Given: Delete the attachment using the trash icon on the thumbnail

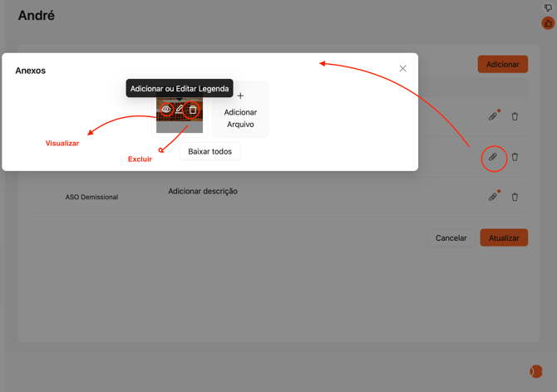Looking at the screenshot, I should click(193, 110).
